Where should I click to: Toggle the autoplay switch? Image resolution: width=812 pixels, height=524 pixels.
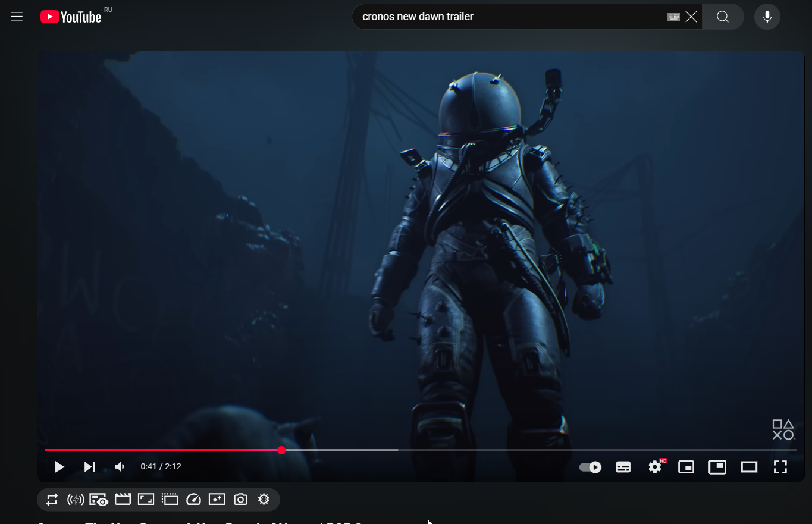(x=590, y=467)
